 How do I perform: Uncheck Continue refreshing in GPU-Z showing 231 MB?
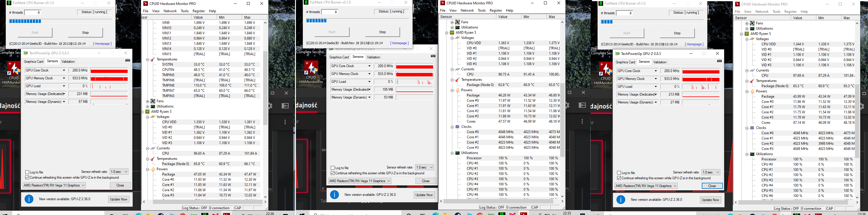click(27, 178)
